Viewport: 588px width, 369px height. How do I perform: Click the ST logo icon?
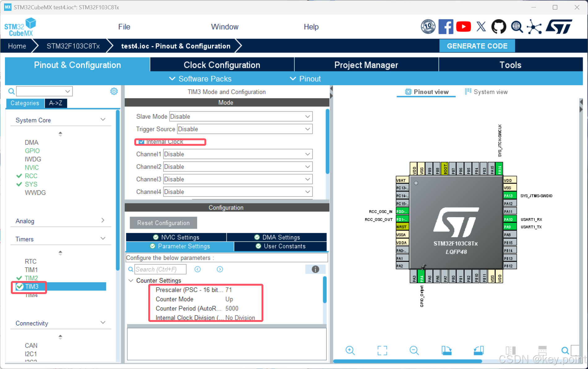pos(559,27)
